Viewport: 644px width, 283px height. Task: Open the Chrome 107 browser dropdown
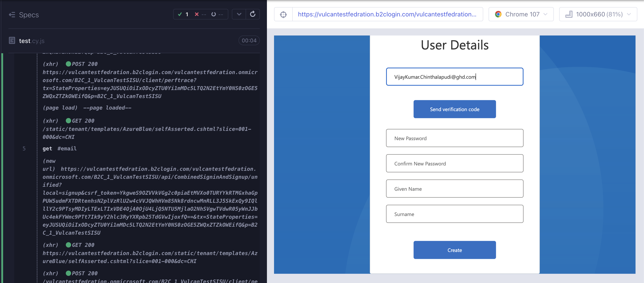click(x=521, y=14)
